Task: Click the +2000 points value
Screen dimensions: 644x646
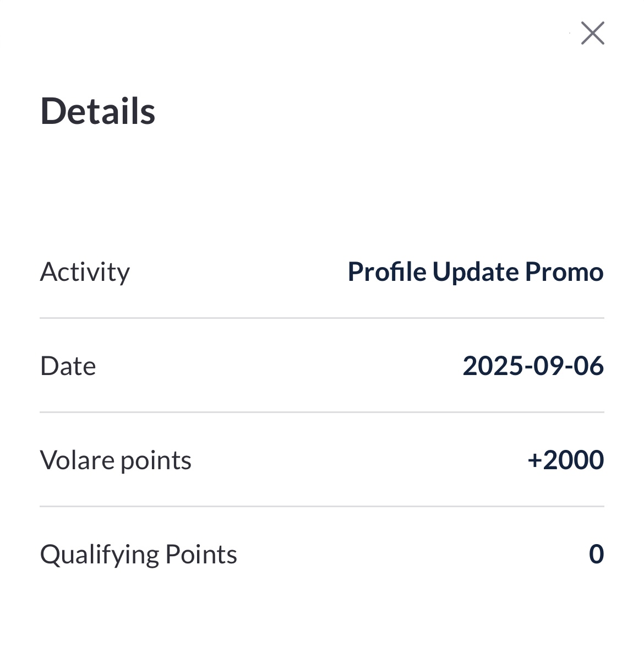Action: pyautogui.click(x=565, y=460)
